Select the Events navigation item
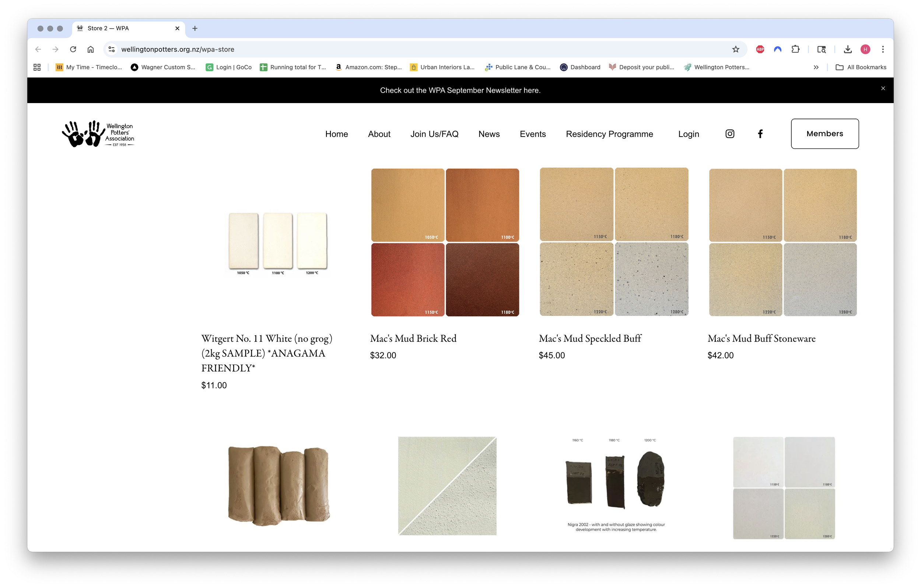Viewport: 921px width, 588px height. 532,134
